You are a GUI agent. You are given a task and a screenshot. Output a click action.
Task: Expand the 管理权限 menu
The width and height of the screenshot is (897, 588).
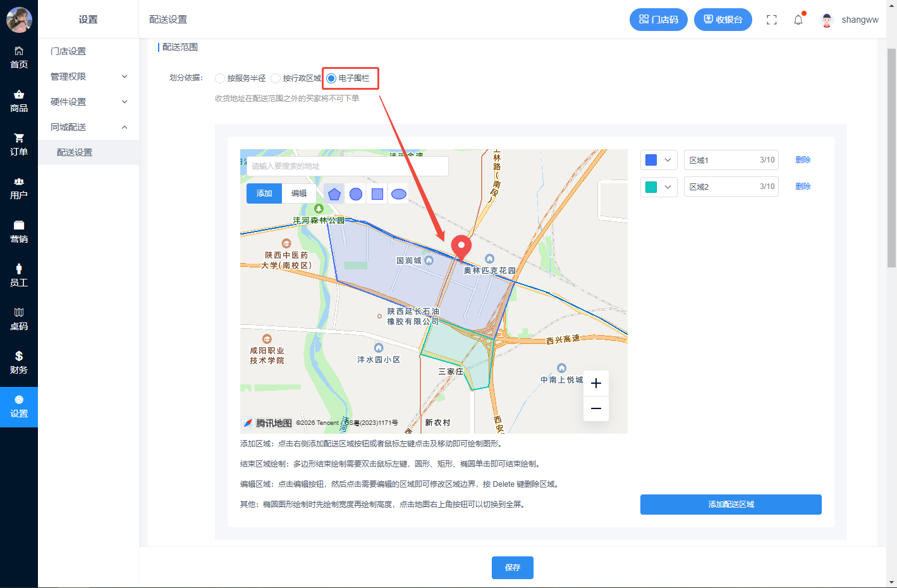pos(88,77)
